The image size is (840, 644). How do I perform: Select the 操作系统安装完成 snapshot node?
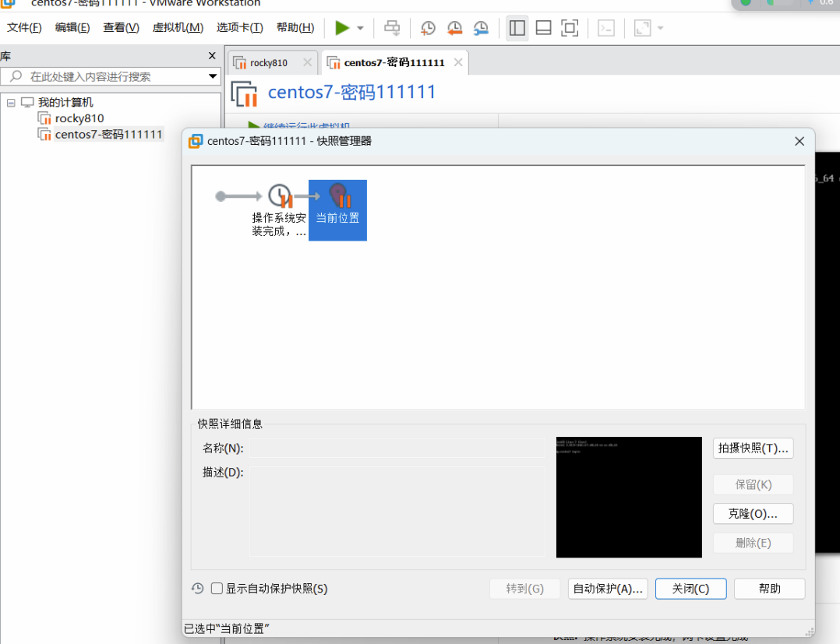[279, 210]
